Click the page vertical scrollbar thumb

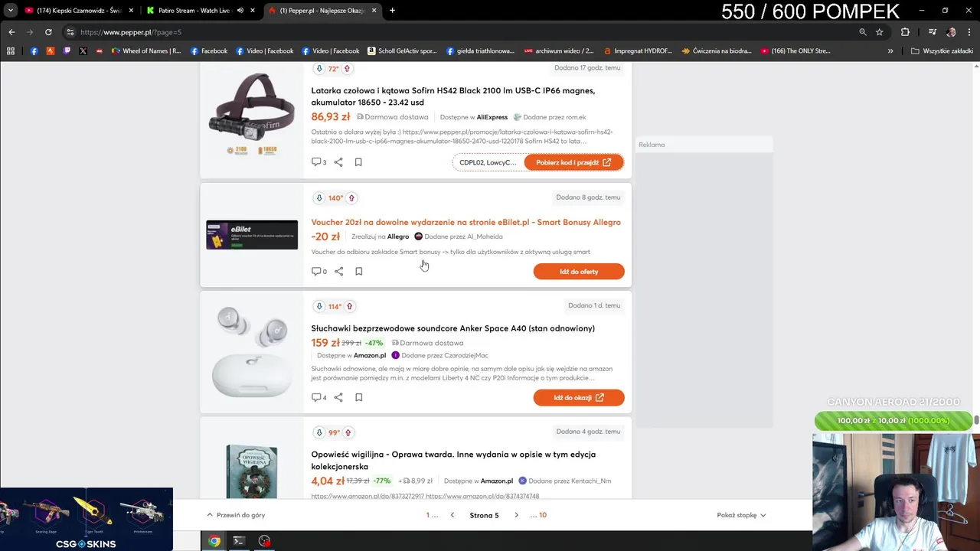pos(976,422)
